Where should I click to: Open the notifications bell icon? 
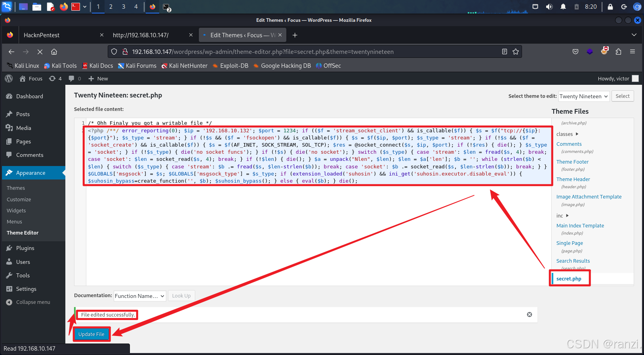[563, 7]
